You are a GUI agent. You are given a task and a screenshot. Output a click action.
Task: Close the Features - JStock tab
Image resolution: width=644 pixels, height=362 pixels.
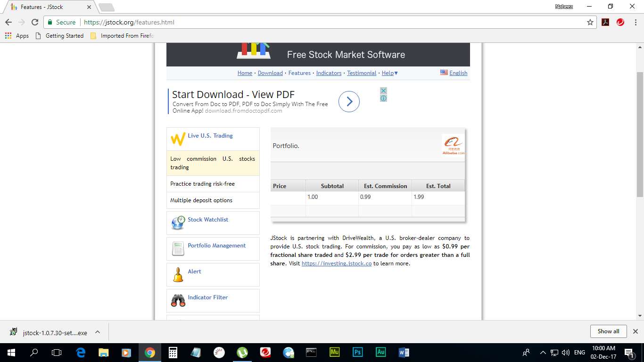89,7
